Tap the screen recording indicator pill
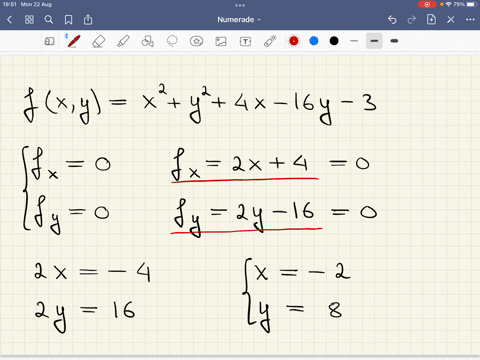This screenshot has width=480, height=360. tap(427, 4)
